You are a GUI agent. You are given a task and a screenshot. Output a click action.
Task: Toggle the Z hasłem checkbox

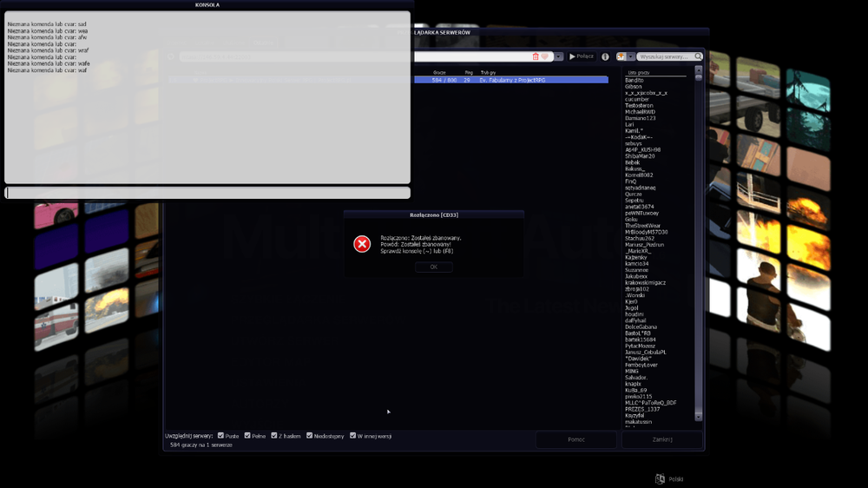coord(274,435)
